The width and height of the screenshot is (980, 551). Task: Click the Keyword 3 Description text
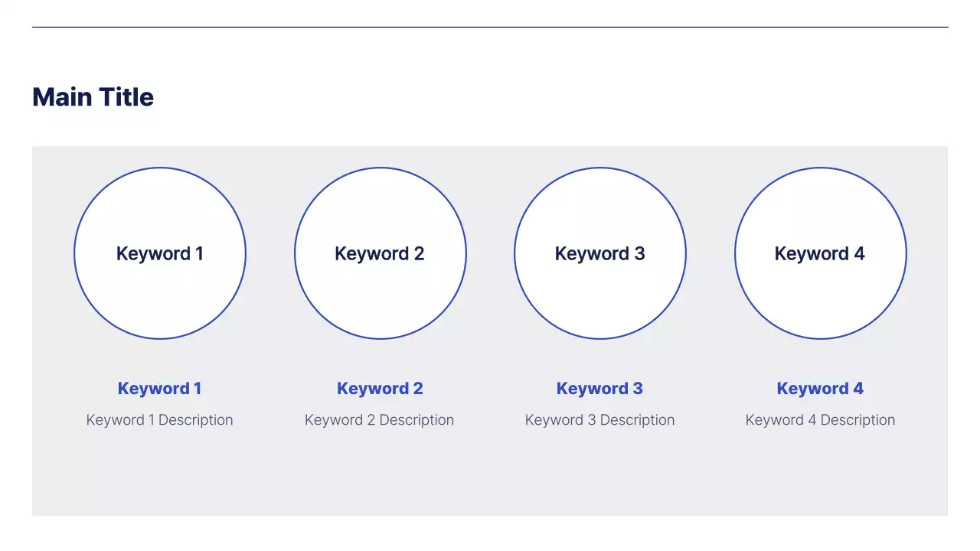tap(599, 420)
